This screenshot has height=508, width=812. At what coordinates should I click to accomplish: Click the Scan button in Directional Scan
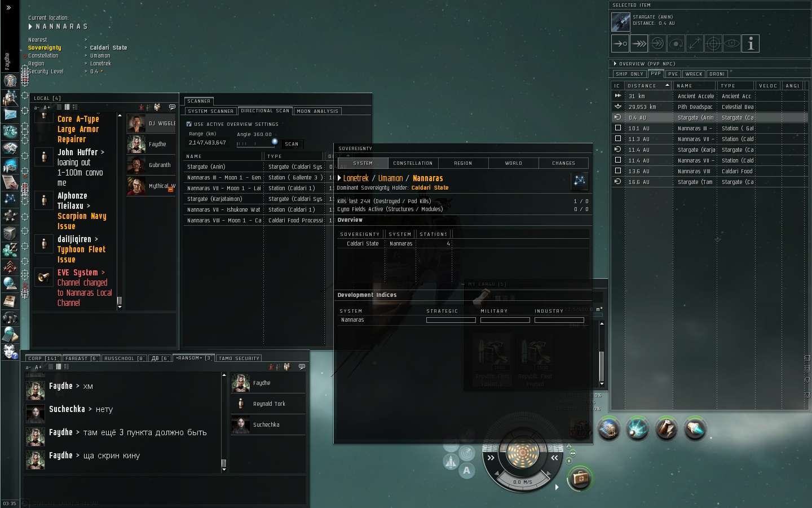pyautogui.click(x=292, y=144)
